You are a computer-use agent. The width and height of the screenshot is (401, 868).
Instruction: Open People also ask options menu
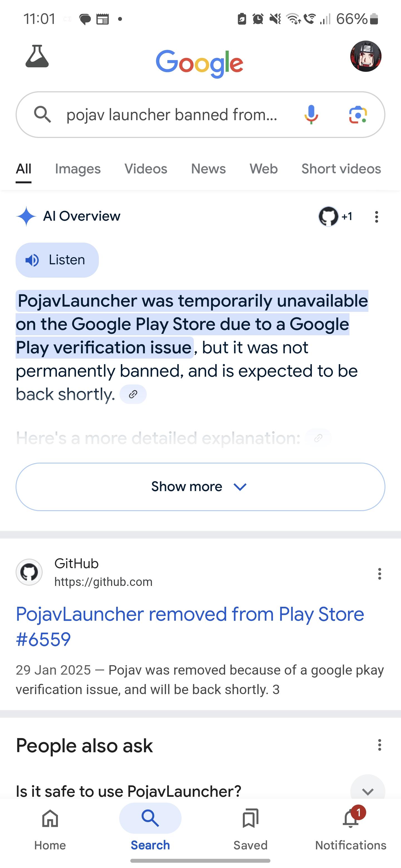point(379,745)
